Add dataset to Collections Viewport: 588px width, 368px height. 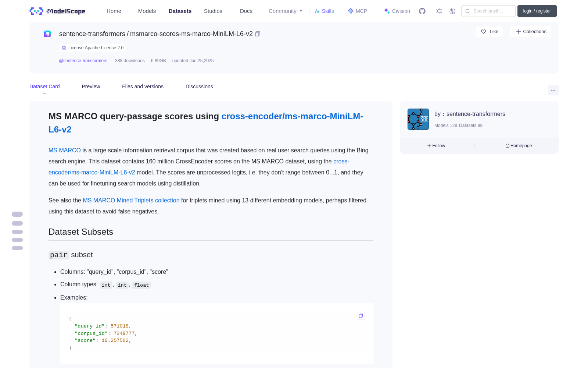(x=531, y=32)
